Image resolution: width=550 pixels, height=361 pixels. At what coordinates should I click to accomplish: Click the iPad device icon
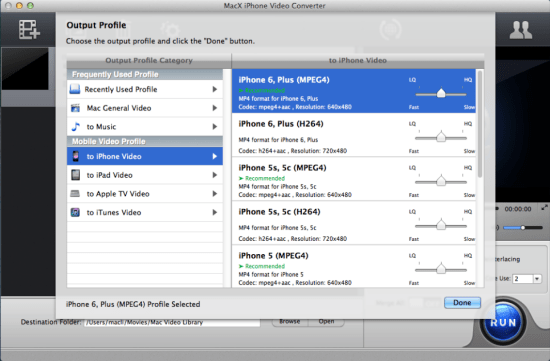pyautogui.click(x=75, y=175)
